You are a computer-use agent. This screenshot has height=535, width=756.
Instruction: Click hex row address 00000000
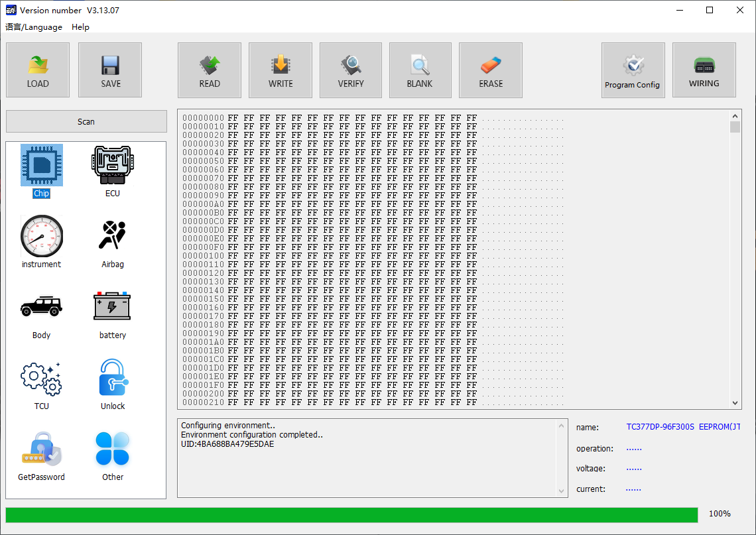(x=203, y=117)
